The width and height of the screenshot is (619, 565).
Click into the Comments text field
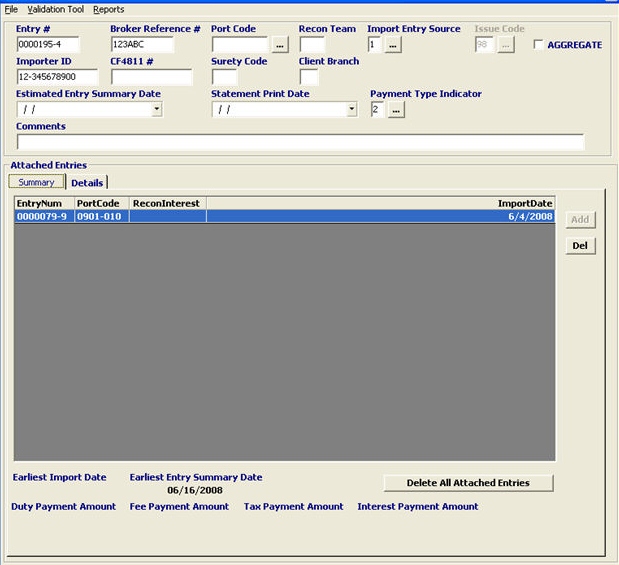300,142
